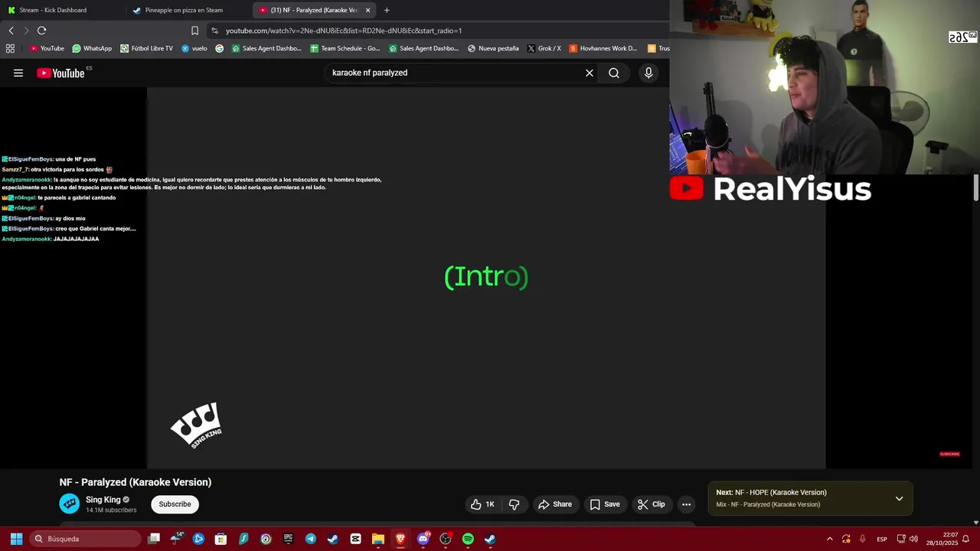Open OBS Studio taskbar icon
980x551 pixels.
[446, 539]
